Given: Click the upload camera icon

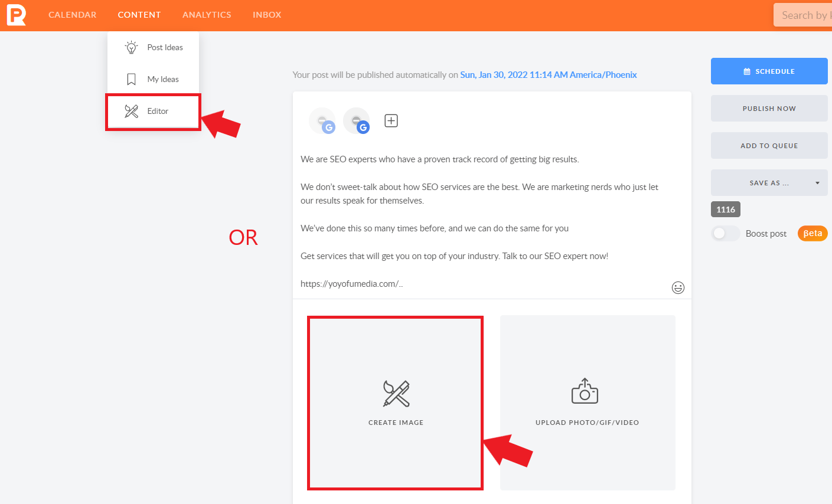Looking at the screenshot, I should pyautogui.click(x=585, y=391).
